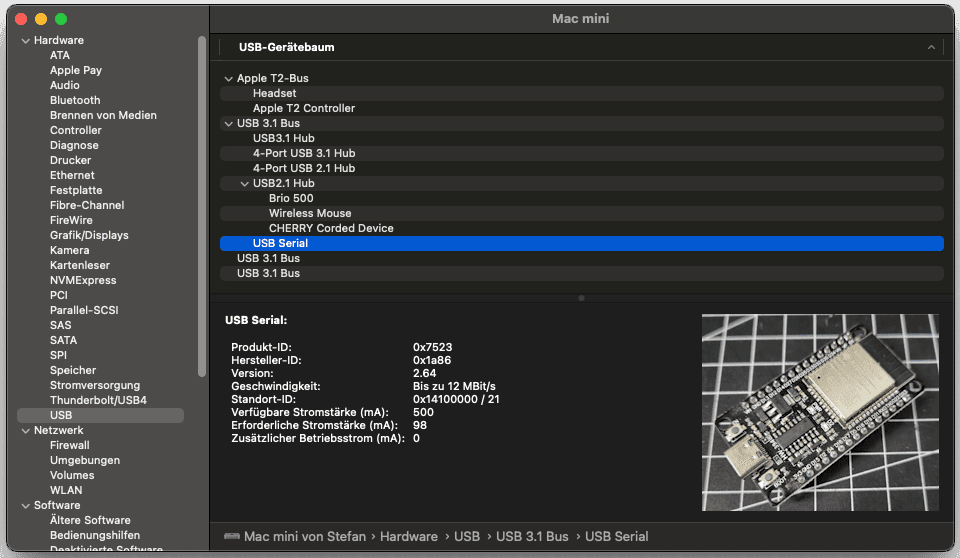Click the sidebar vertical scrollbar
Image resolution: width=960 pixels, height=558 pixels.
202,206
